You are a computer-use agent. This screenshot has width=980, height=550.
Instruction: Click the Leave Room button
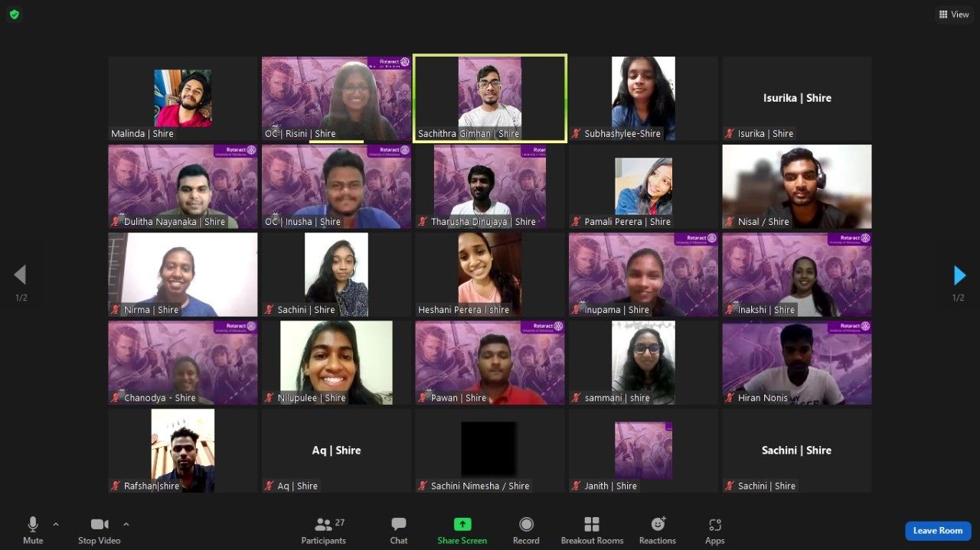coord(937,531)
